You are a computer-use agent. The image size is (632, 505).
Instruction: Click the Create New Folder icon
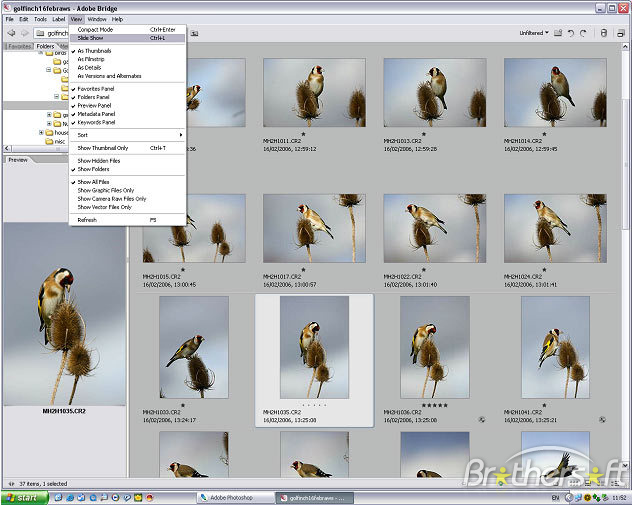point(558,33)
